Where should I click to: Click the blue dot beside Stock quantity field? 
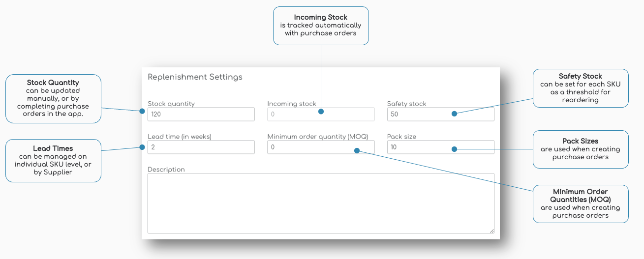tap(142, 111)
